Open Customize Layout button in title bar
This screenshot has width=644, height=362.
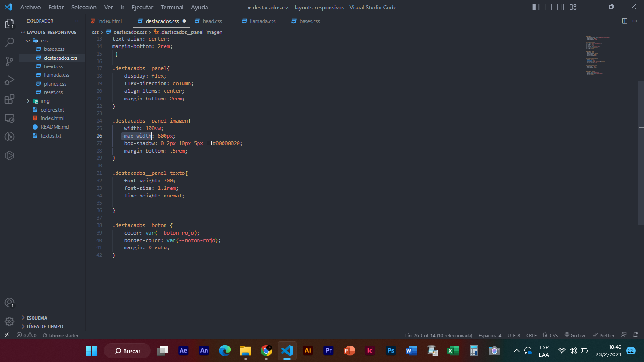click(x=573, y=7)
